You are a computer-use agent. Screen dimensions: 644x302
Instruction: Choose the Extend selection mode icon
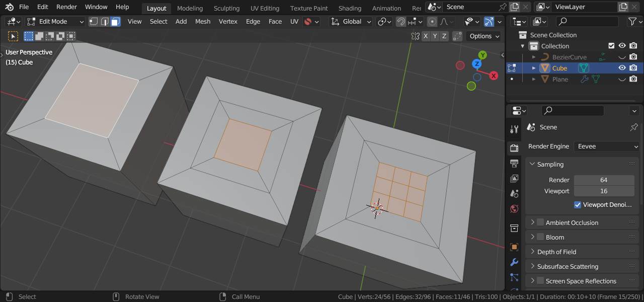click(39, 36)
